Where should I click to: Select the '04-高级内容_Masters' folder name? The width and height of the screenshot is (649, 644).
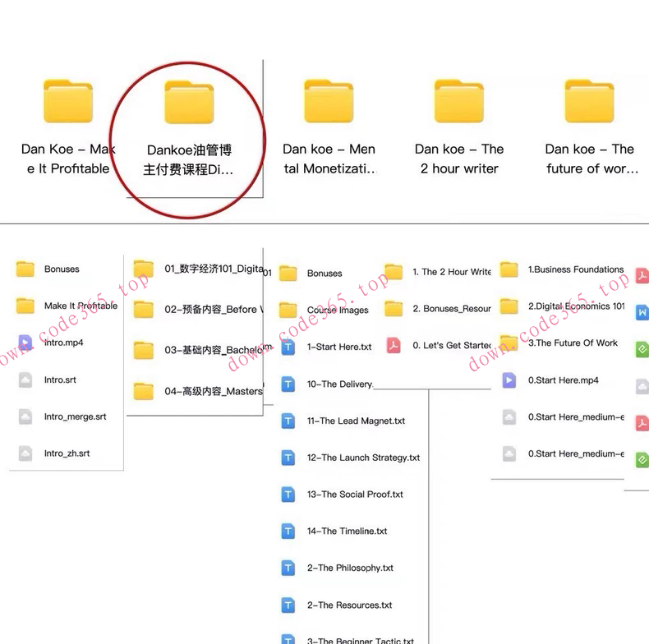[214, 391]
